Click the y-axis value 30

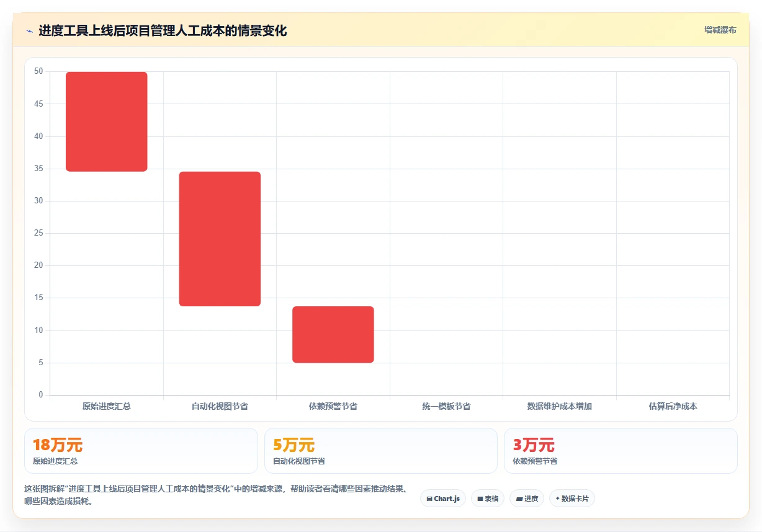(38, 201)
